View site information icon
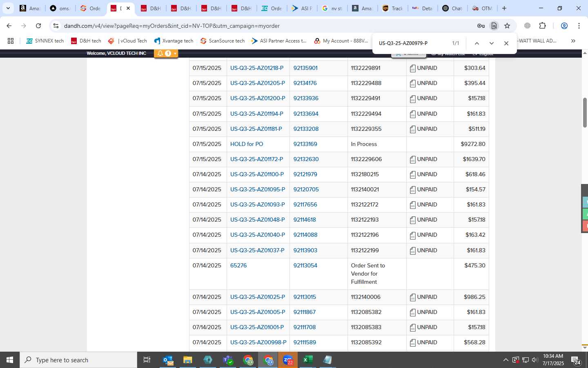 click(56, 26)
